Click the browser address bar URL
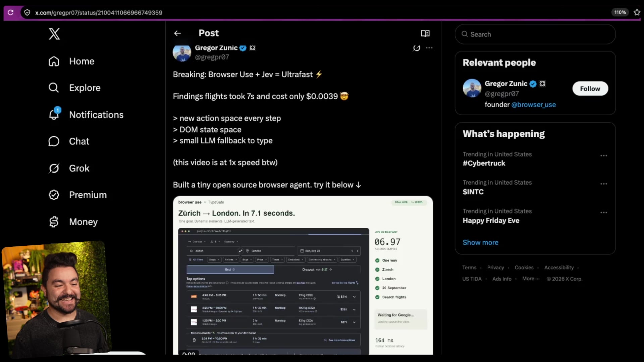This screenshot has height=362, width=644. pyautogui.click(x=99, y=12)
